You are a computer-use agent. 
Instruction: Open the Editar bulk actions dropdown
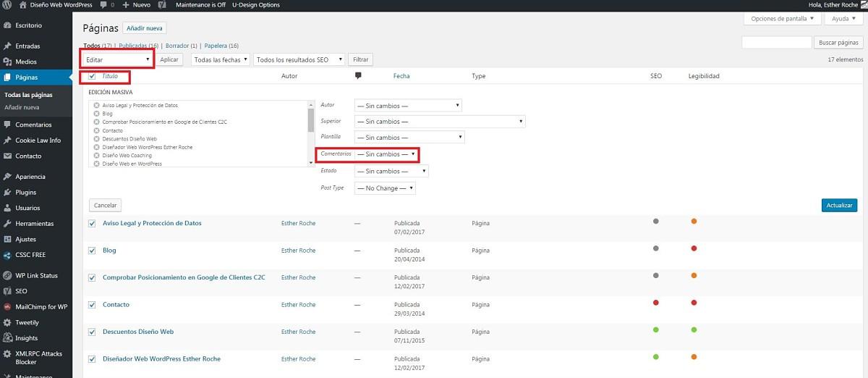click(x=117, y=59)
